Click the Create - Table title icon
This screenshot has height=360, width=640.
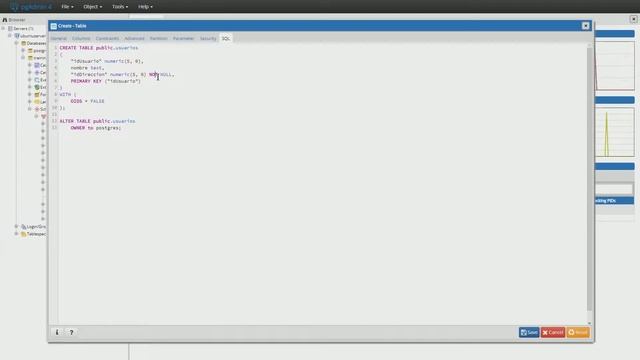coord(53,26)
